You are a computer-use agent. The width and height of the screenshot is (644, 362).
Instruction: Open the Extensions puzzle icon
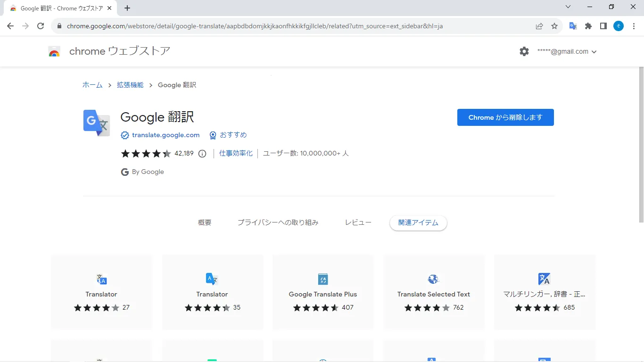(588, 26)
